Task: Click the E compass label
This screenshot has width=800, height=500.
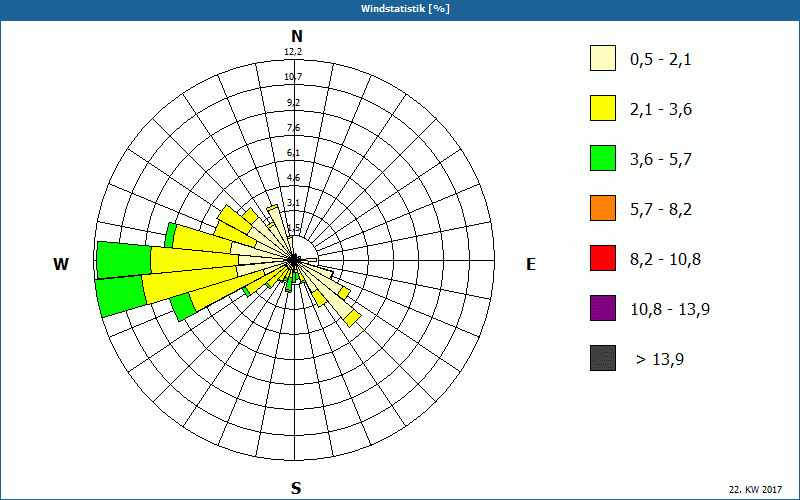Action: click(531, 264)
